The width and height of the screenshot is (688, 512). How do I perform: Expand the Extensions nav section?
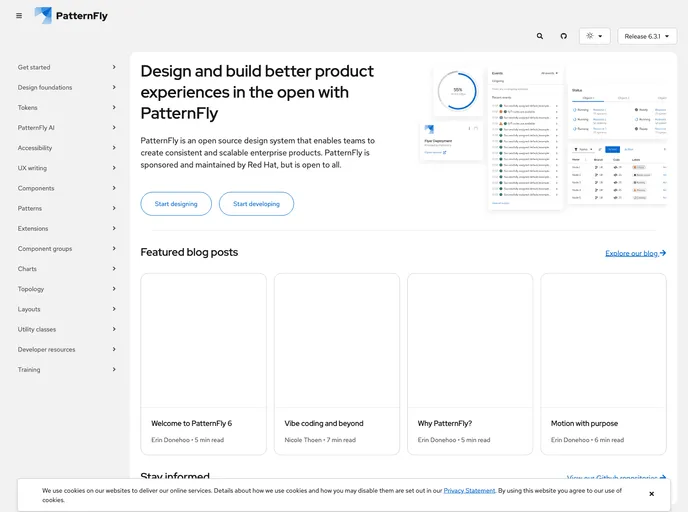[67, 229]
